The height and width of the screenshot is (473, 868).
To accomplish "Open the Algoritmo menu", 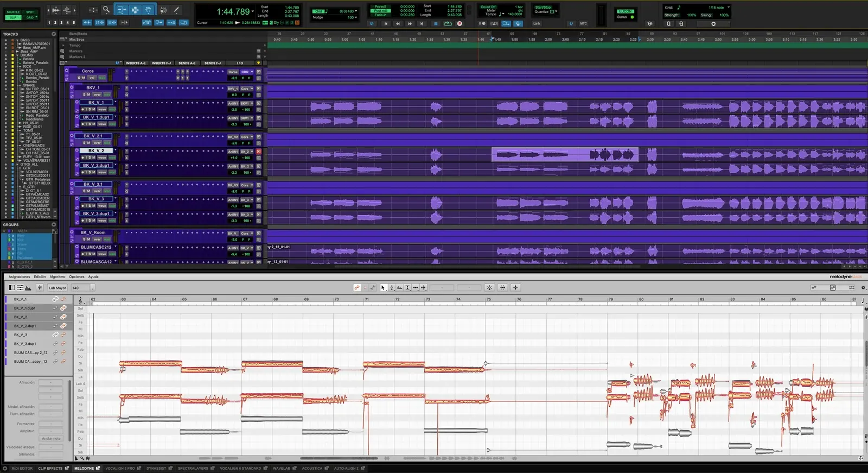I will tap(58, 277).
